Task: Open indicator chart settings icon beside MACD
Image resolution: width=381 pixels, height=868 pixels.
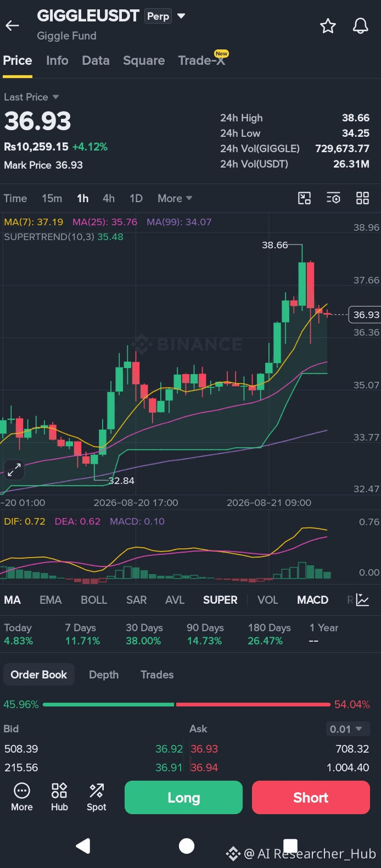Action: pyautogui.click(x=362, y=600)
